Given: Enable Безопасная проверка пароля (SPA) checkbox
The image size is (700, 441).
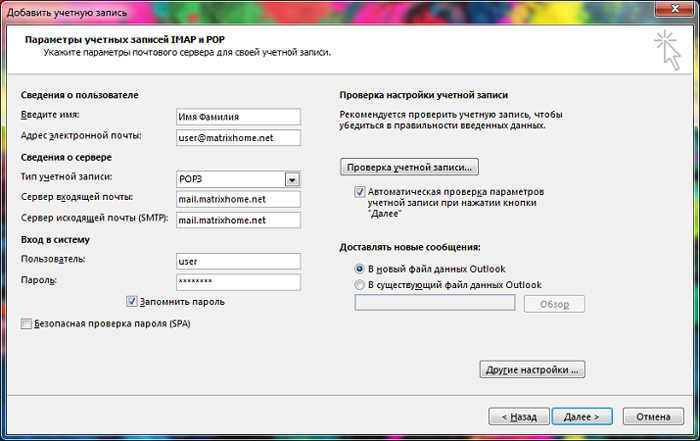Looking at the screenshot, I should click(x=26, y=324).
